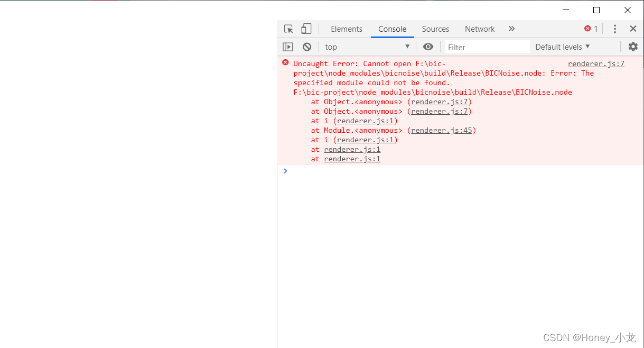
Task: Minimize the application window
Action: tap(566, 10)
